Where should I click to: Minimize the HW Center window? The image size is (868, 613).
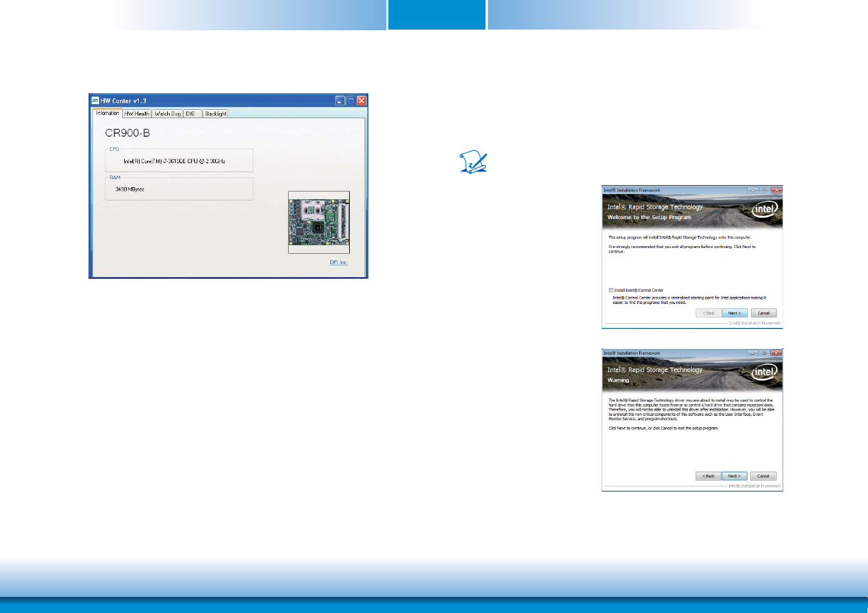(x=340, y=100)
